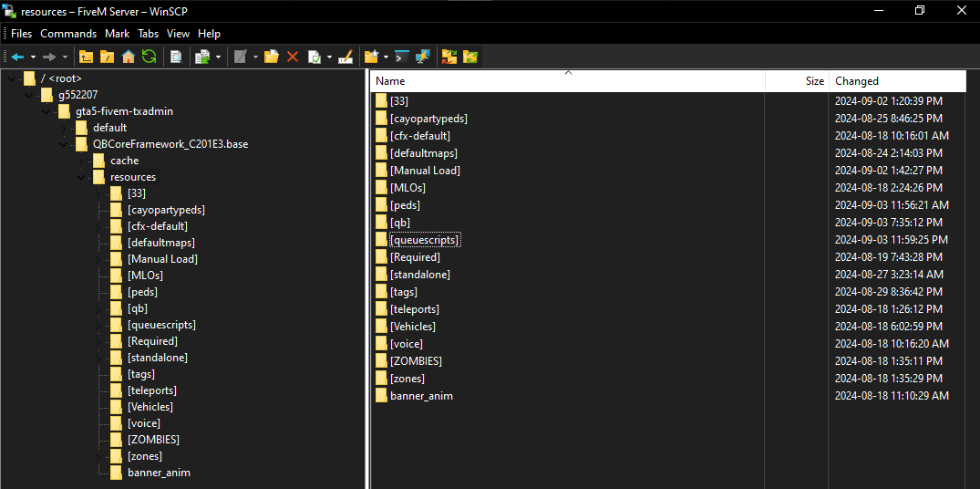Open the parent directory via toolbar icon

click(86, 57)
